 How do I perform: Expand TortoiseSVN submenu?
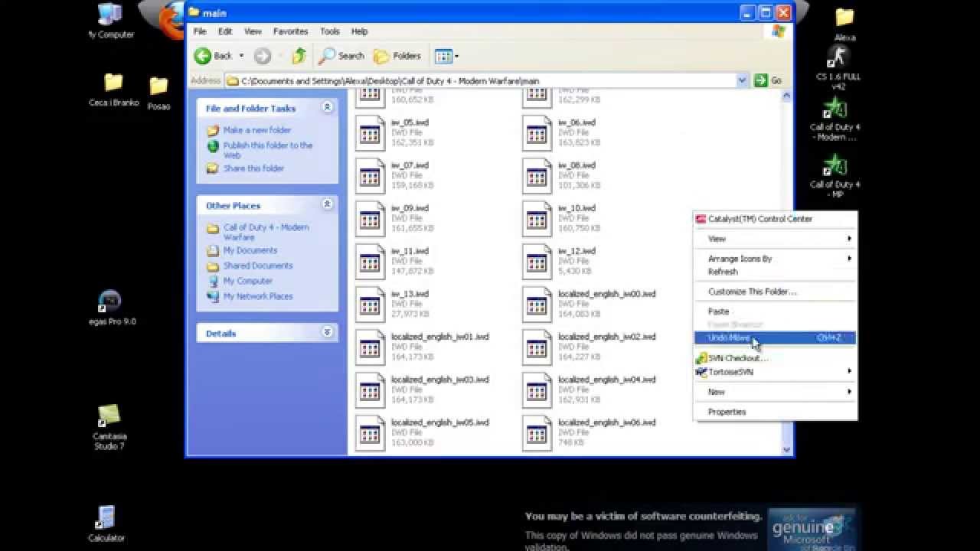click(x=775, y=372)
